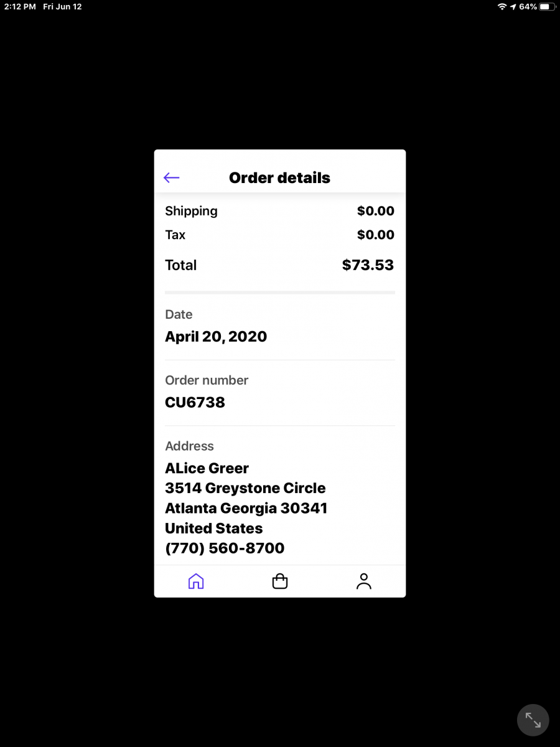Tap the 3514 Greystone Circle address line
Screen dimensions: 560x747
point(245,488)
